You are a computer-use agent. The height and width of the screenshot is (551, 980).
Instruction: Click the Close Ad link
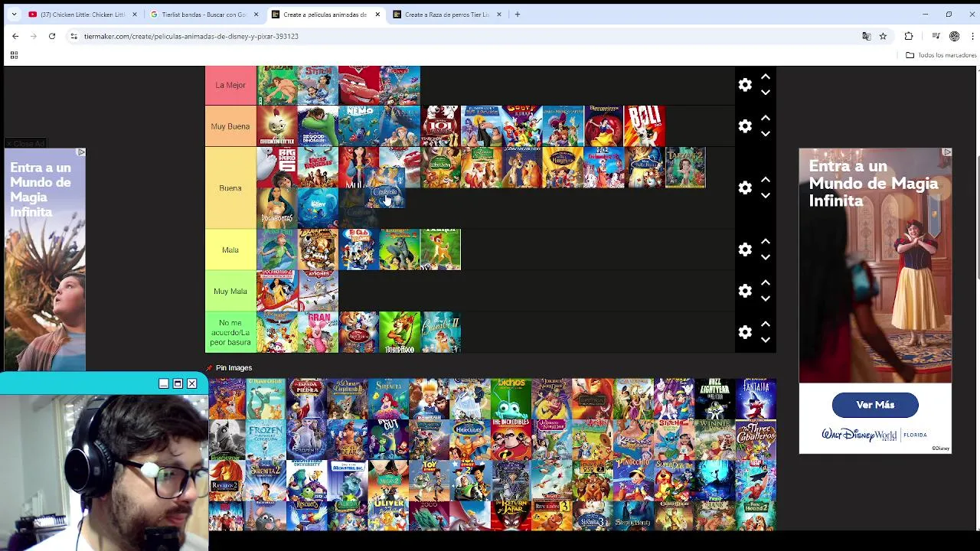tap(25, 144)
